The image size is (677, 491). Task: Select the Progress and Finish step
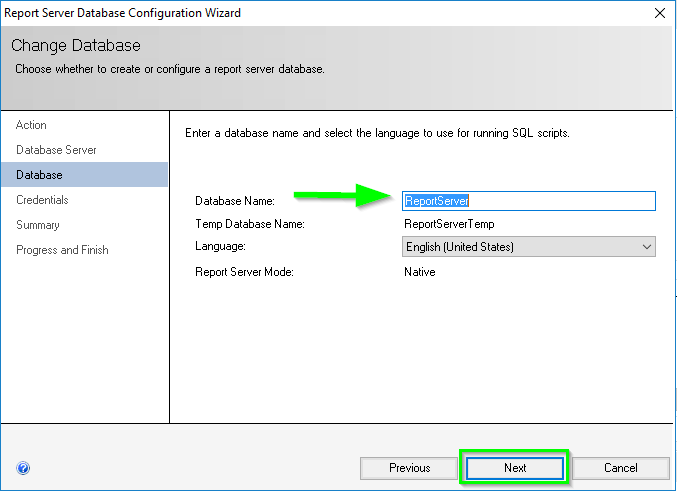click(x=62, y=250)
